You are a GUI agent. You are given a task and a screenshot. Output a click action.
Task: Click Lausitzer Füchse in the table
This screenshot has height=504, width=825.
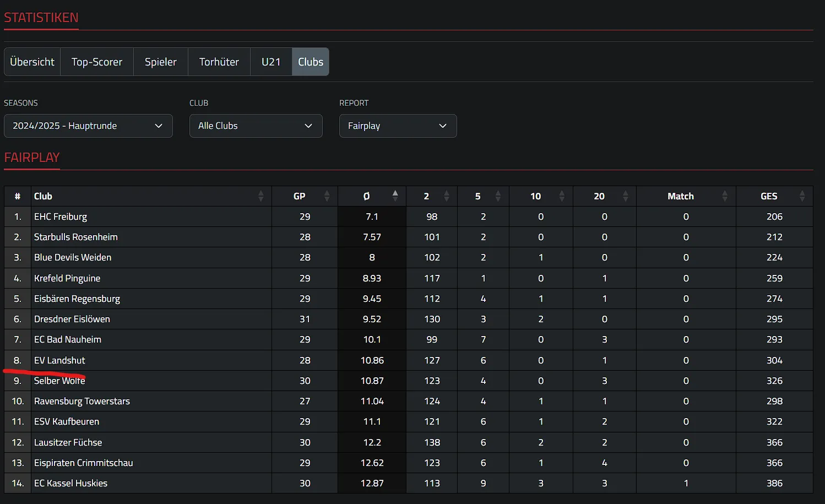[x=68, y=442]
